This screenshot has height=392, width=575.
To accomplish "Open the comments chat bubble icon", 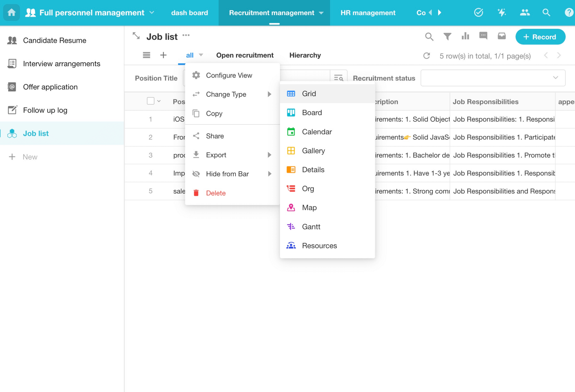I will 483,36.
